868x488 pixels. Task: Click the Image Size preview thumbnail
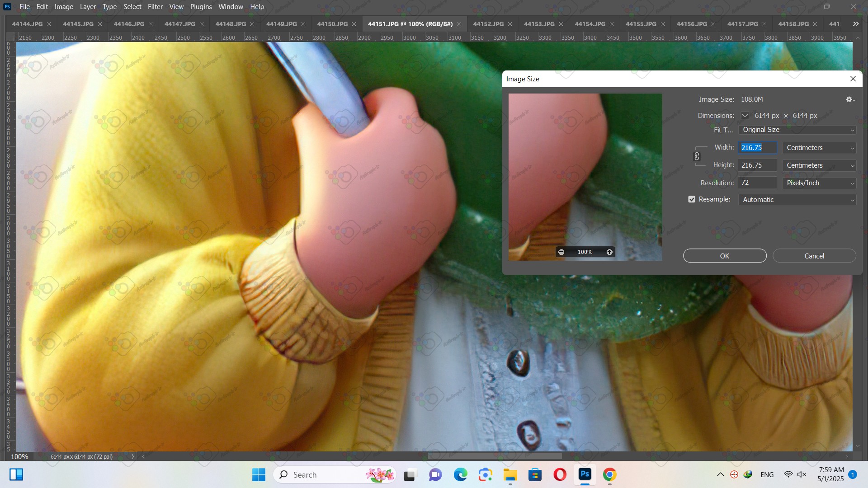pyautogui.click(x=585, y=177)
